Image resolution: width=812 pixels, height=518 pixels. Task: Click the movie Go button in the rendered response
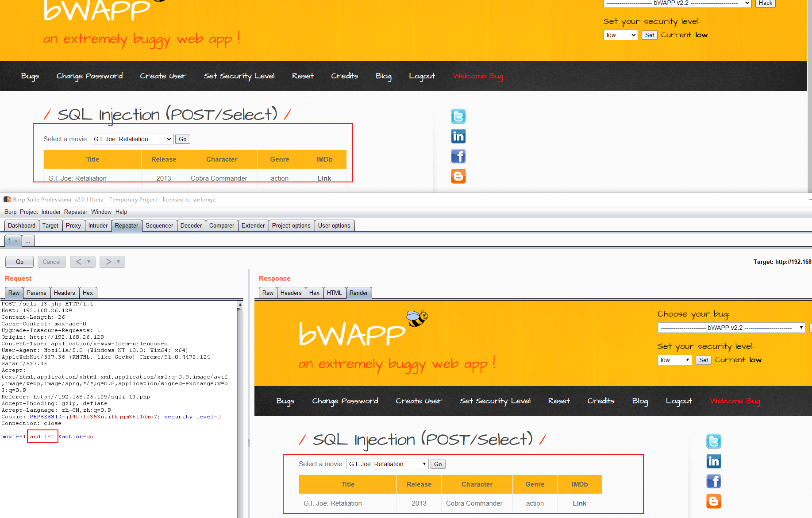tap(438, 464)
